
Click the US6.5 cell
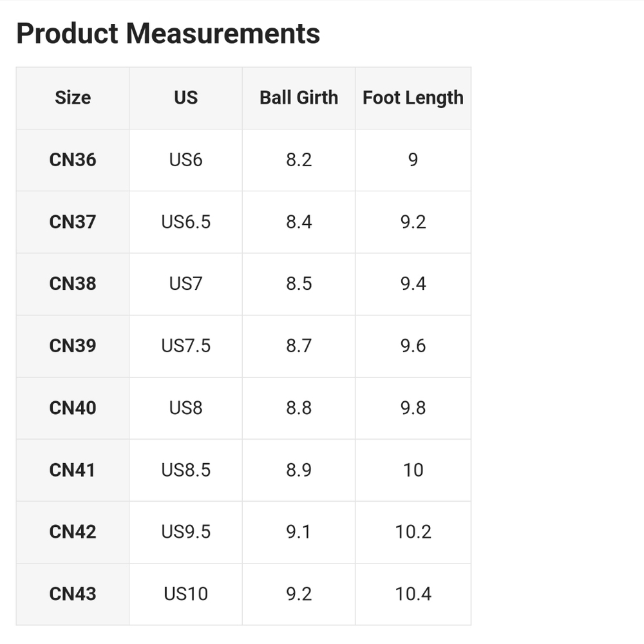(x=185, y=222)
